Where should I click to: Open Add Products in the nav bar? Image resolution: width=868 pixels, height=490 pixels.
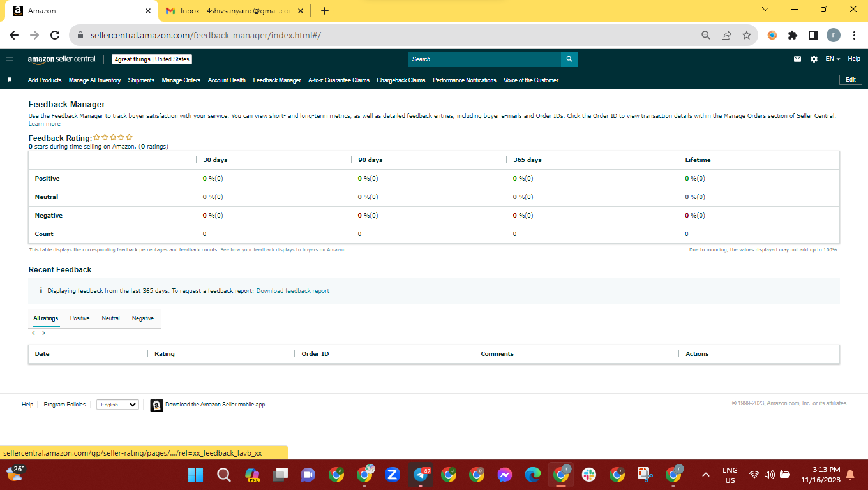coord(45,80)
